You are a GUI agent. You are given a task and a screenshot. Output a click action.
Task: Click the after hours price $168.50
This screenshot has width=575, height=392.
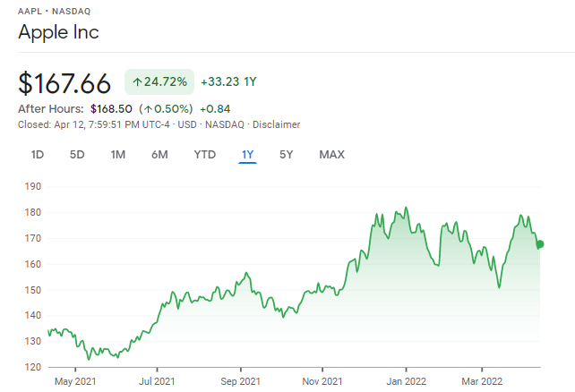111,109
